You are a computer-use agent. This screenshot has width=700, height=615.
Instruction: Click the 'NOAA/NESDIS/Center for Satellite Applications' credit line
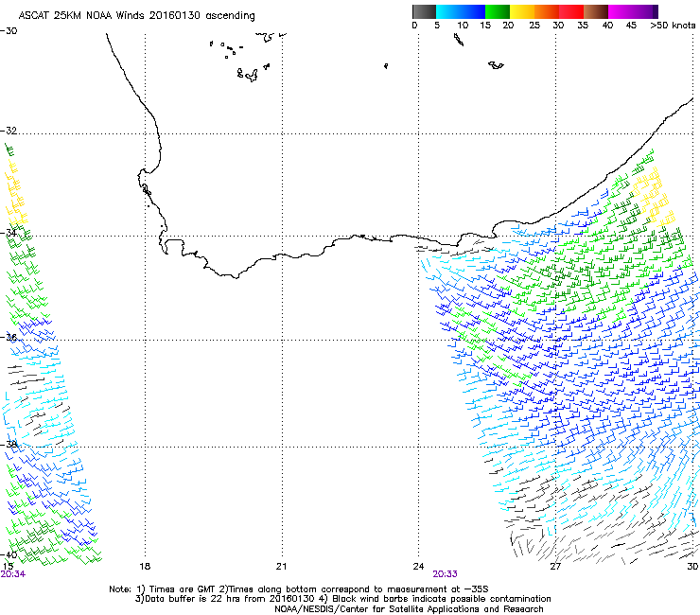(x=409, y=609)
